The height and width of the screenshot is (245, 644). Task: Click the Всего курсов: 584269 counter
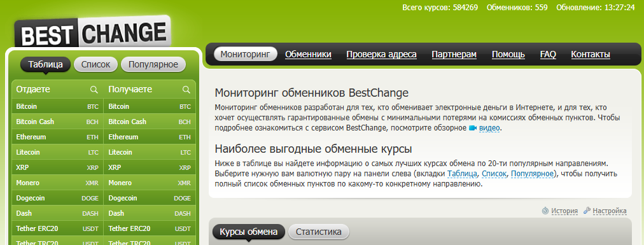(x=440, y=8)
